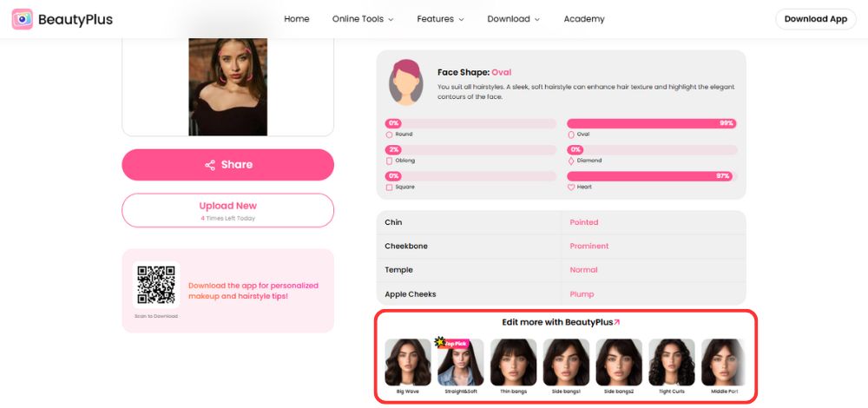
Task: Expand the Online Tools dropdown
Action: tap(363, 19)
